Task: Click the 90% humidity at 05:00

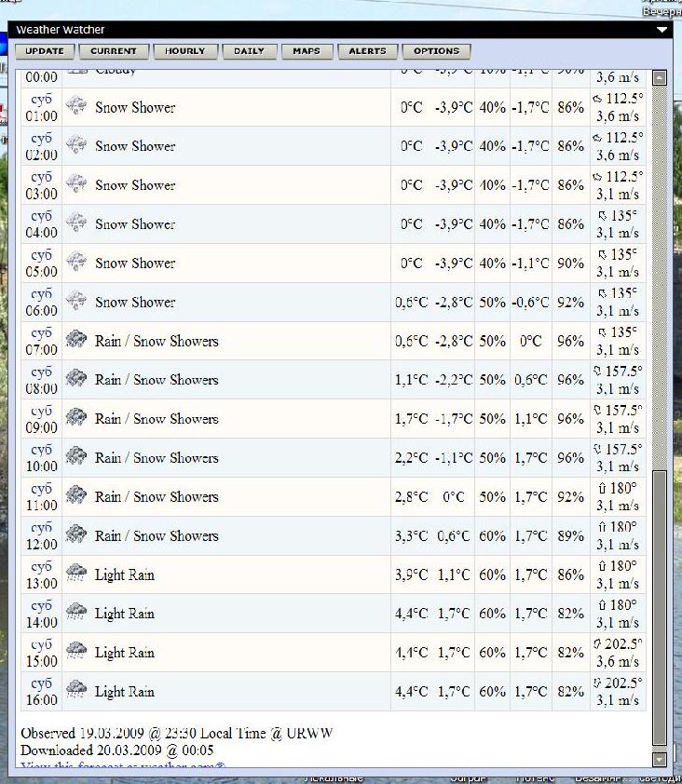Action: point(570,264)
